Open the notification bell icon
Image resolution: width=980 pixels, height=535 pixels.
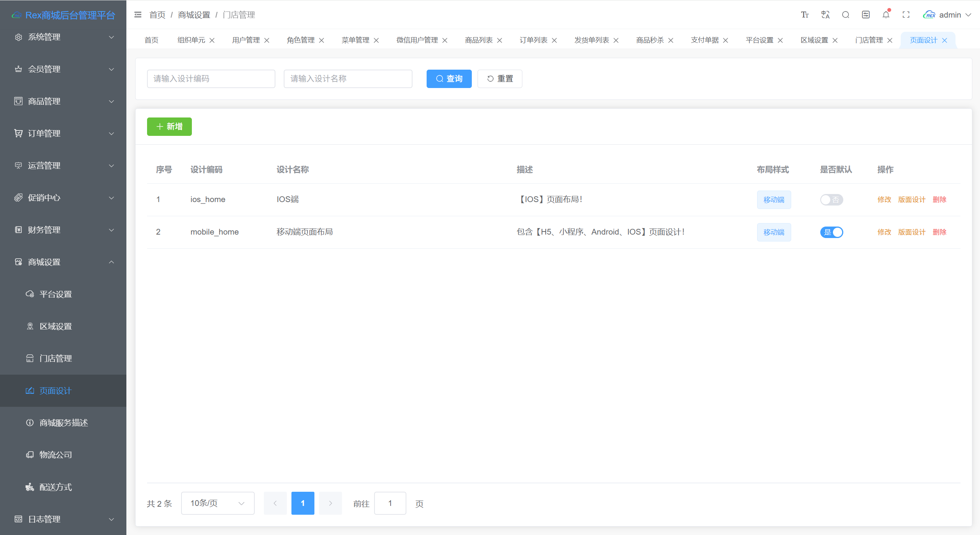886,15
